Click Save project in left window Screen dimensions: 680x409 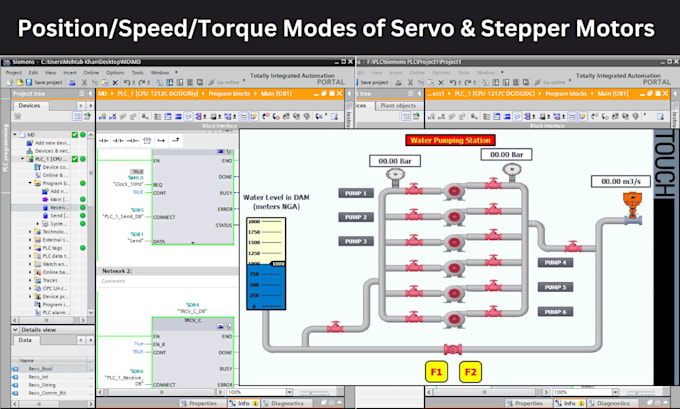[44, 82]
